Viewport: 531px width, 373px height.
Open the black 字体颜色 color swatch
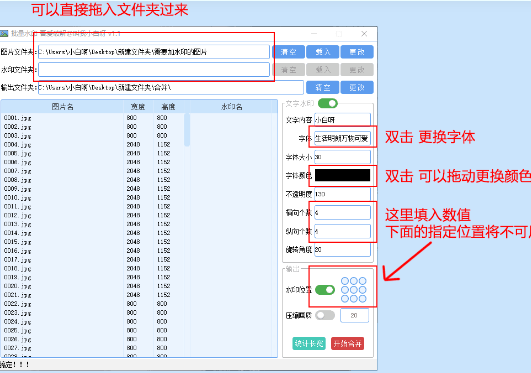point(342,175)
